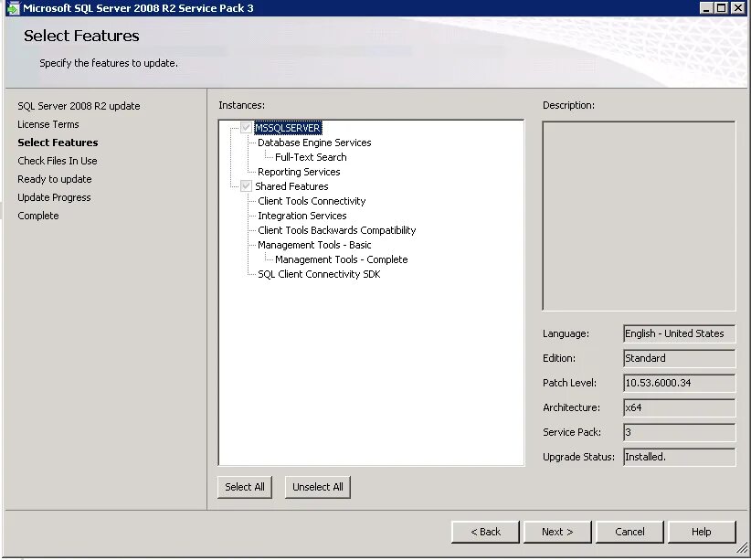Click the Architecture field showing x64
This screenshot has width=751, height=560.
pyautogui.click(x=679, y=407)
